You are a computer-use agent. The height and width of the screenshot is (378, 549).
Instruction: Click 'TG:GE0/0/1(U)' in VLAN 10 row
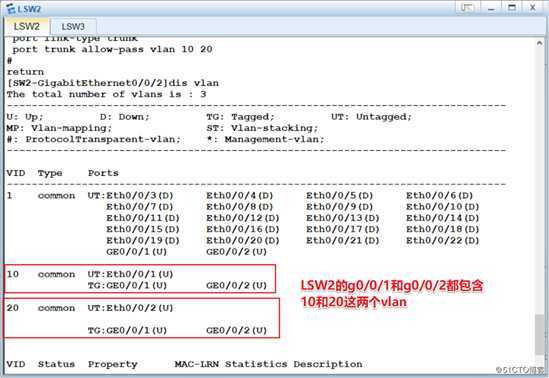point(127,286)
